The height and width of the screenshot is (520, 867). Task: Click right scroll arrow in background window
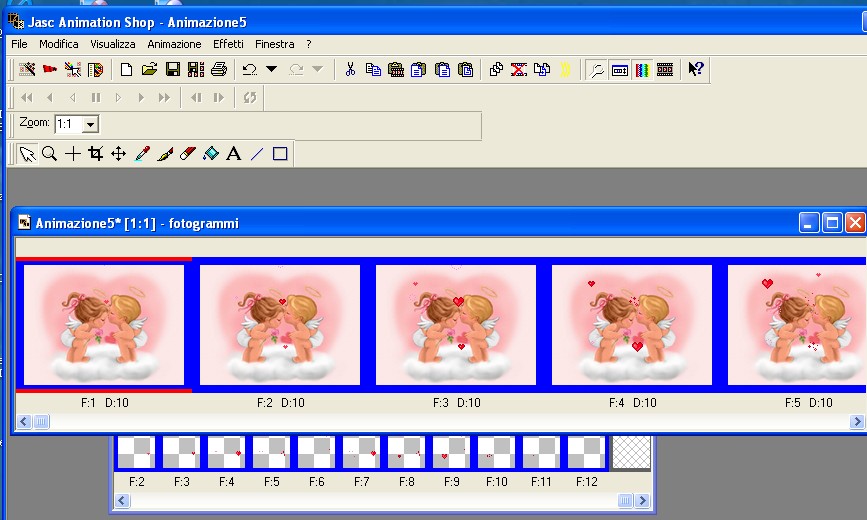point(642,500)
